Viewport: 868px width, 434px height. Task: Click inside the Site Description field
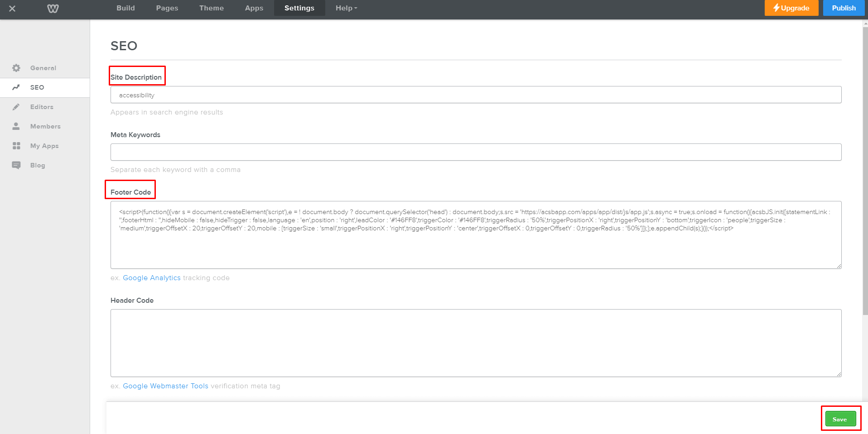click(x=475, y=95)
